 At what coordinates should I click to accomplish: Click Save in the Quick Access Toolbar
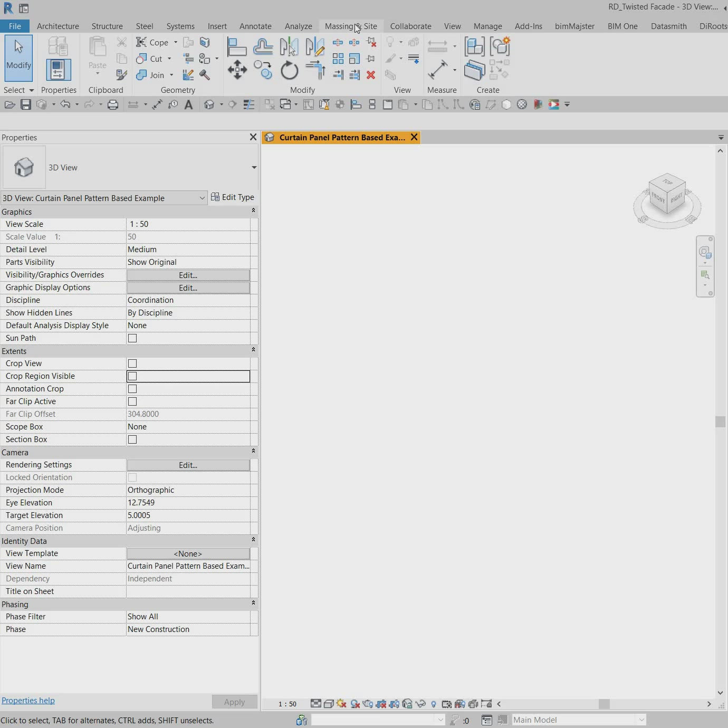[25, 104]
